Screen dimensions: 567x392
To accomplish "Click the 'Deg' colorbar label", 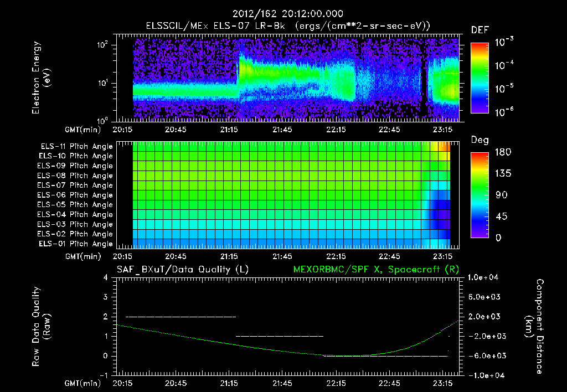I will pos(480,140).
